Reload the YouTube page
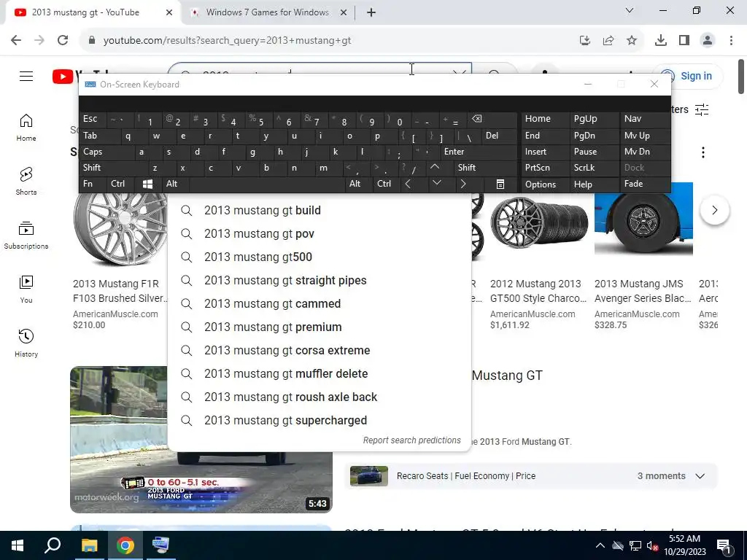 [63, 41]
